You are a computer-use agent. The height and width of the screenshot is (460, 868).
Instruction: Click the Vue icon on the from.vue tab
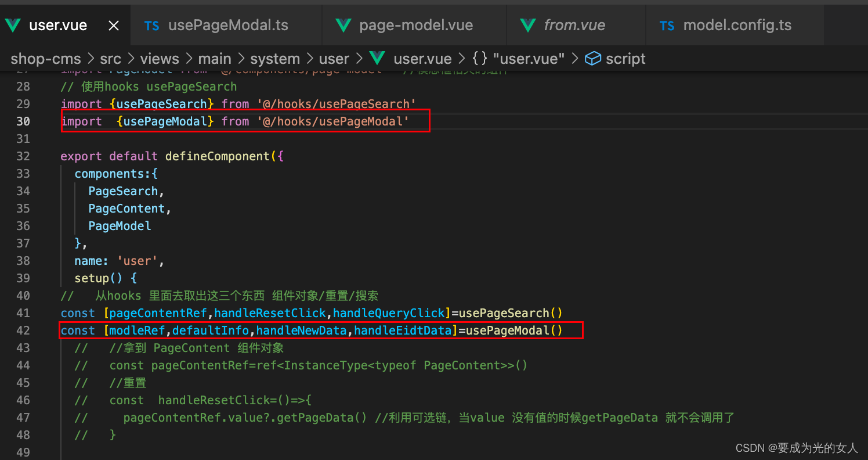coord(527,24)
